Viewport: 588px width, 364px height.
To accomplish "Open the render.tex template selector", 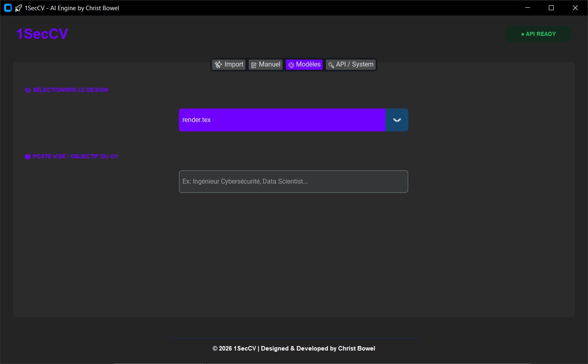I will 282,120.
